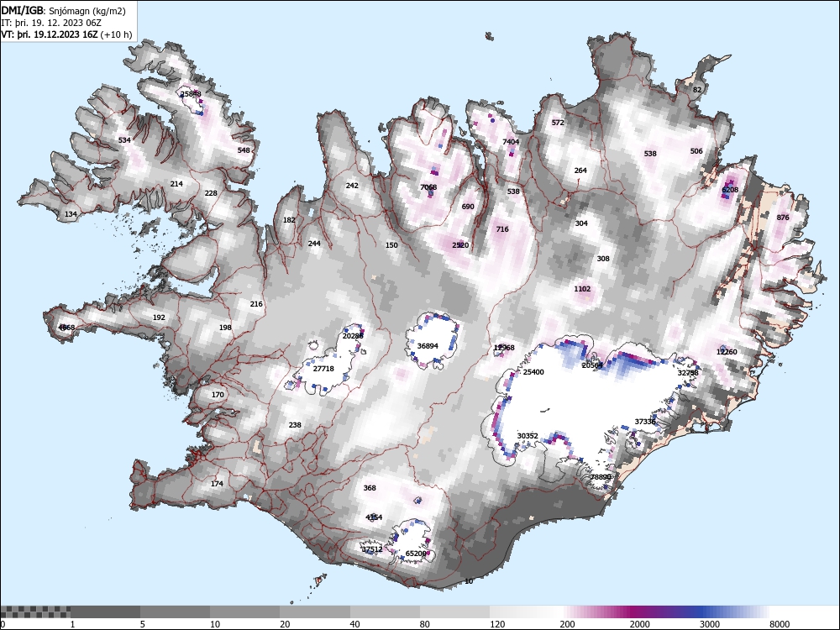The image size is (840, 630).
Task: Select the snow value 7068
Action: pos(428,187)
